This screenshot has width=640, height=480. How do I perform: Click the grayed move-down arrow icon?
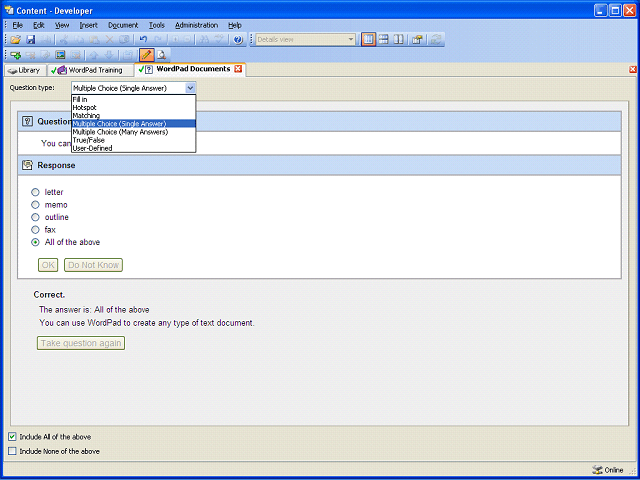(109, 55)
